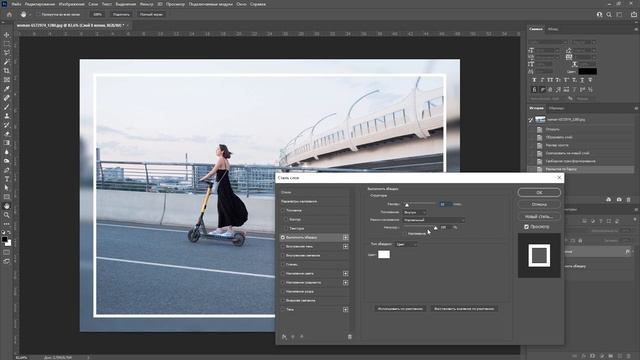Select the Gradient tool

7,143
